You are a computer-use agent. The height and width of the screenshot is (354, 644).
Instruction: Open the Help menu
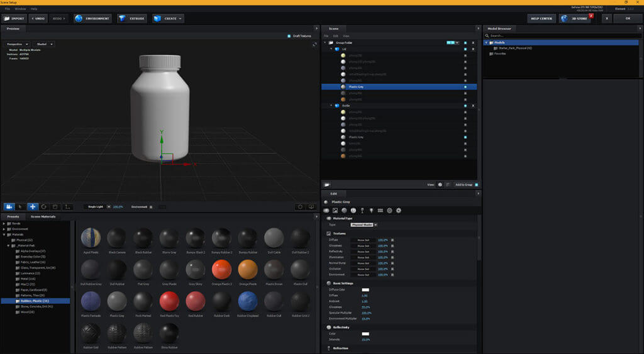pyautogui.click(x=34, y=9)
